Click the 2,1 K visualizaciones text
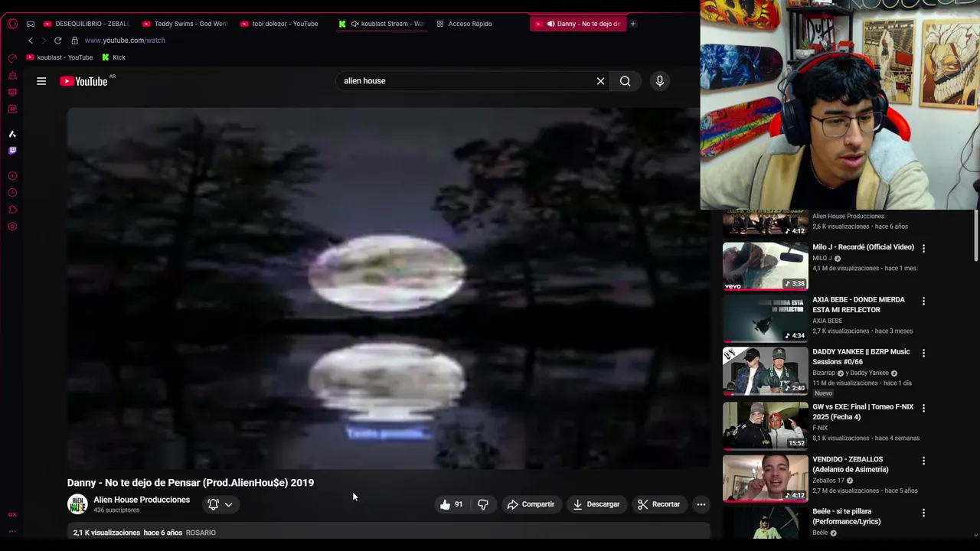The image size is (980, 551). (x=106, y=533)
